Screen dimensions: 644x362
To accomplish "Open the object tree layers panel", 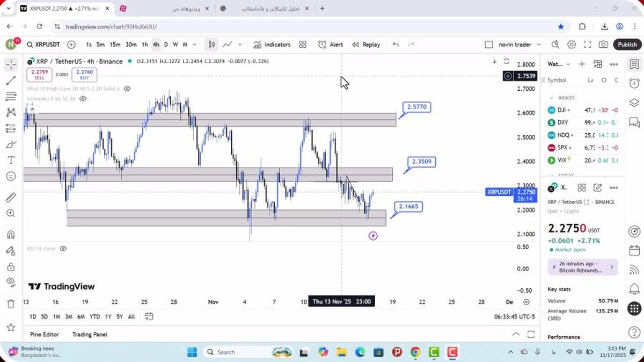I will coord(634,102).
